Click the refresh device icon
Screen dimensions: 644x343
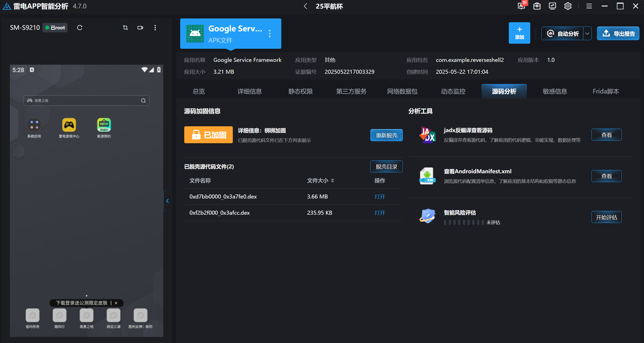tap(80, 28)
